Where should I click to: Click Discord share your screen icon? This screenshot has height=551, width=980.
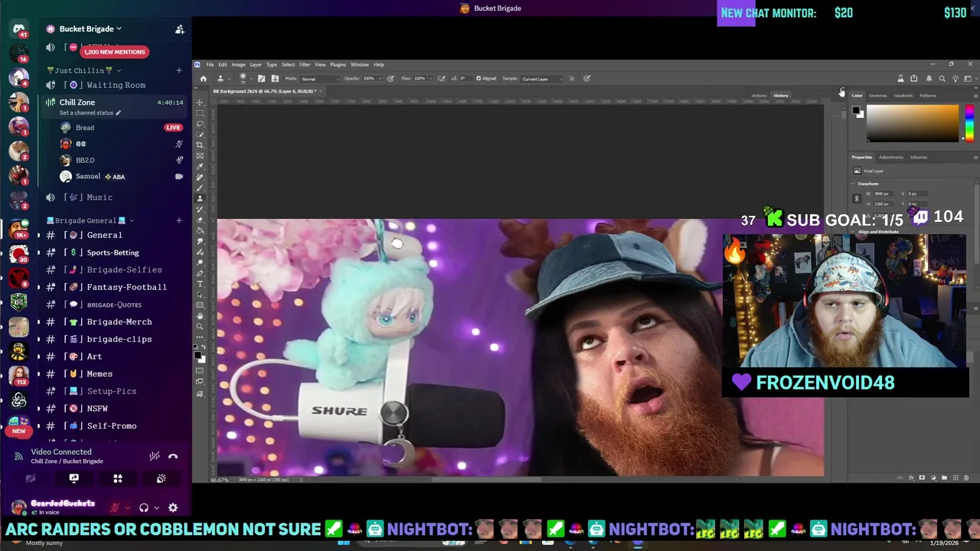(x=74, y=478)
